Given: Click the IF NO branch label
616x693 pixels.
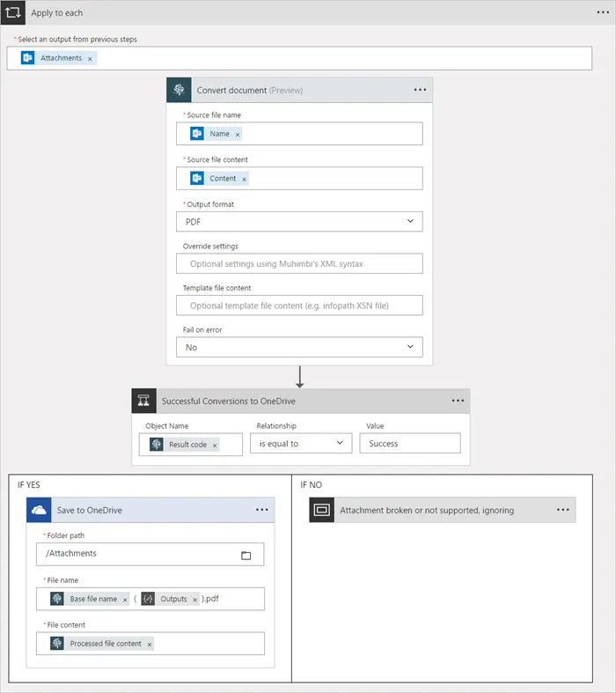Looking at the screenshot, I should coord(312,485).
